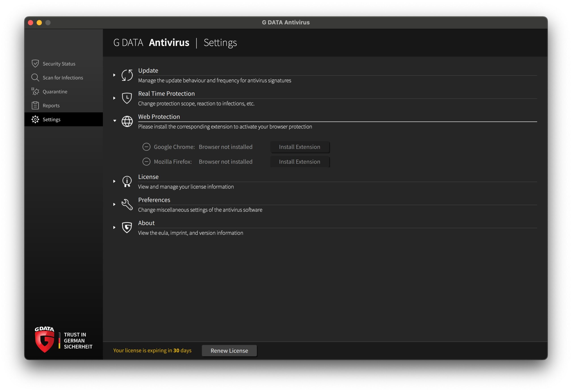The image size is (572, 392).
Task: Close the G DATA Antivirus window
Action: [x=31, y=23]
